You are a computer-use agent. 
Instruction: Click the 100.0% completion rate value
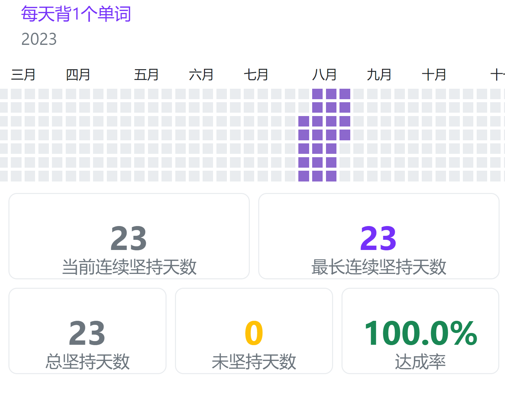421,333
